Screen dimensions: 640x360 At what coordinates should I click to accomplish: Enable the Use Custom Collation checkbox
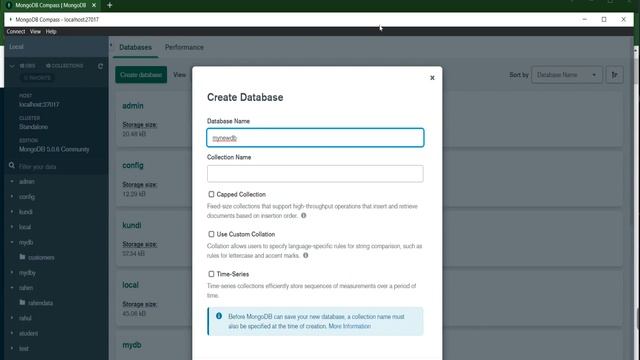211,234
